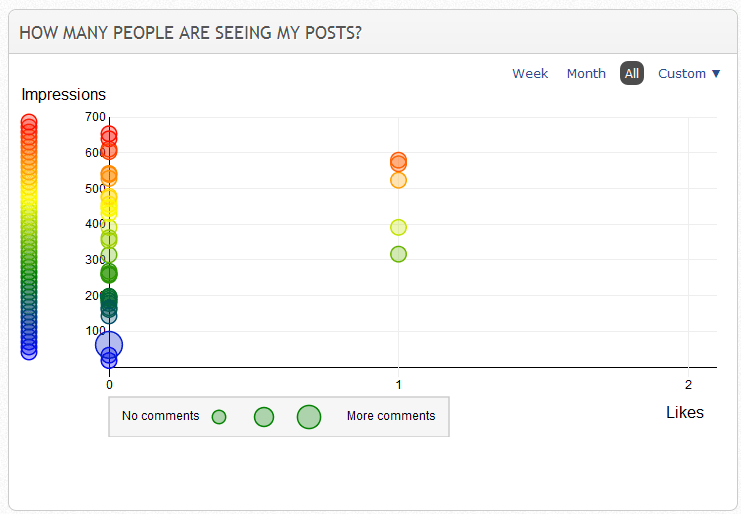Click the "No comments" legend label

(160, 416)
